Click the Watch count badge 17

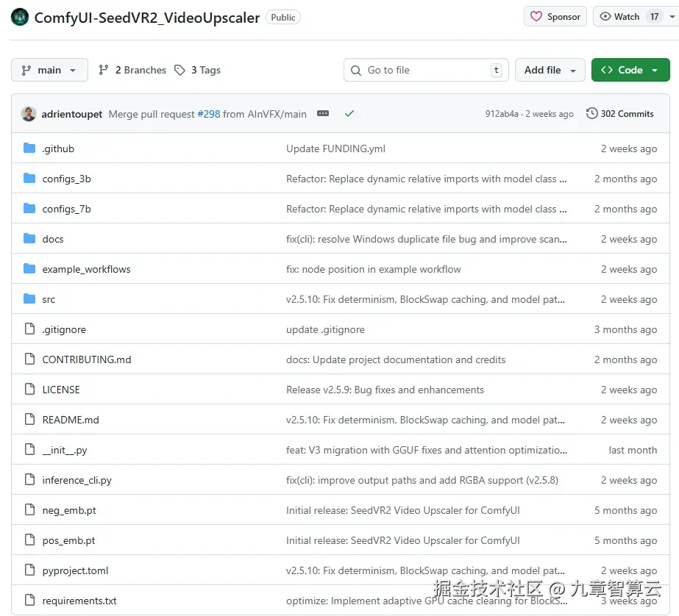click(654, 17)
